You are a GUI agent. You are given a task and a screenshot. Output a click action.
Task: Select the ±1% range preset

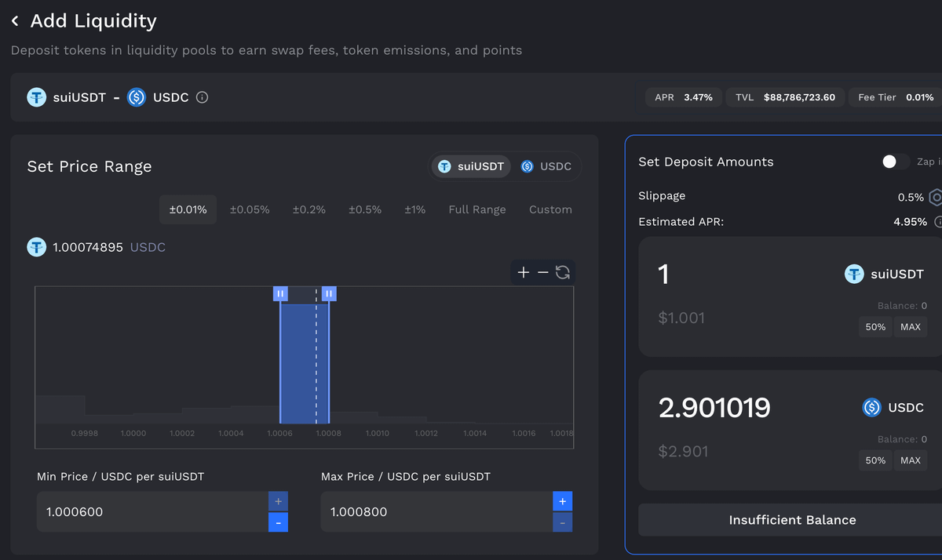[415, 209]
